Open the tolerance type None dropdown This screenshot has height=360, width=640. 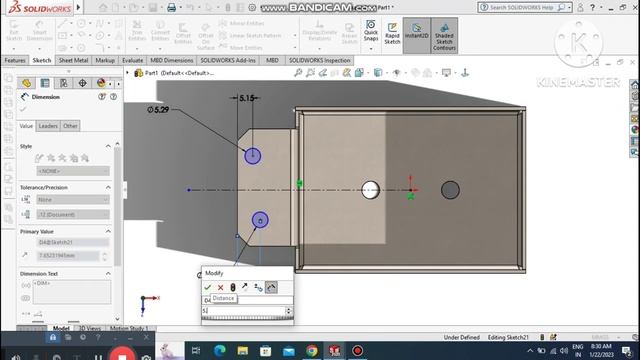pyautogui.click(x=73, y=200)
